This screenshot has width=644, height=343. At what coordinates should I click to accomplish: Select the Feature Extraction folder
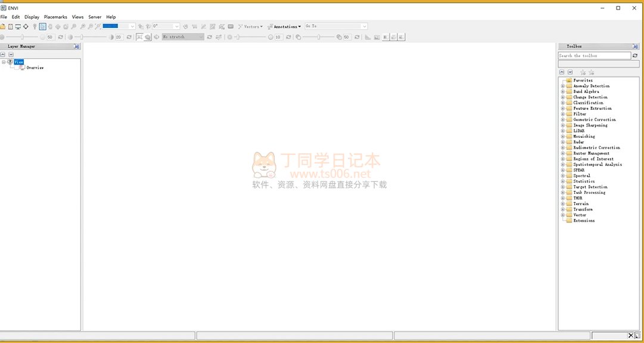[592, 109]
